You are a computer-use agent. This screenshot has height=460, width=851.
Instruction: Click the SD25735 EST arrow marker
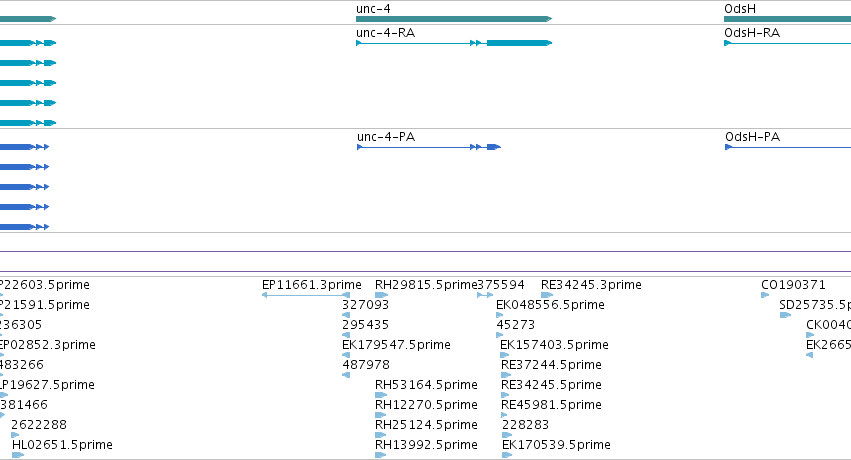[x=785, y=315]
